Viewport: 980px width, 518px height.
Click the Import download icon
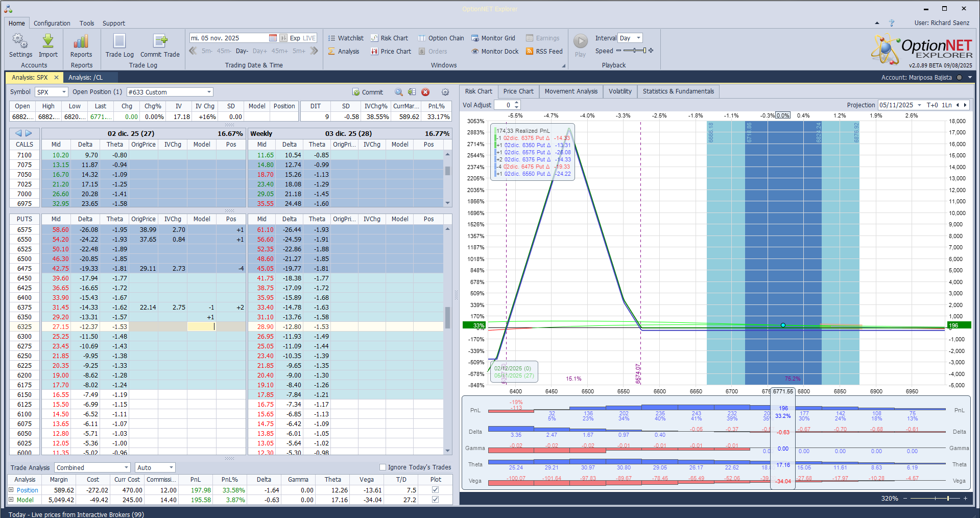(48, 41)
